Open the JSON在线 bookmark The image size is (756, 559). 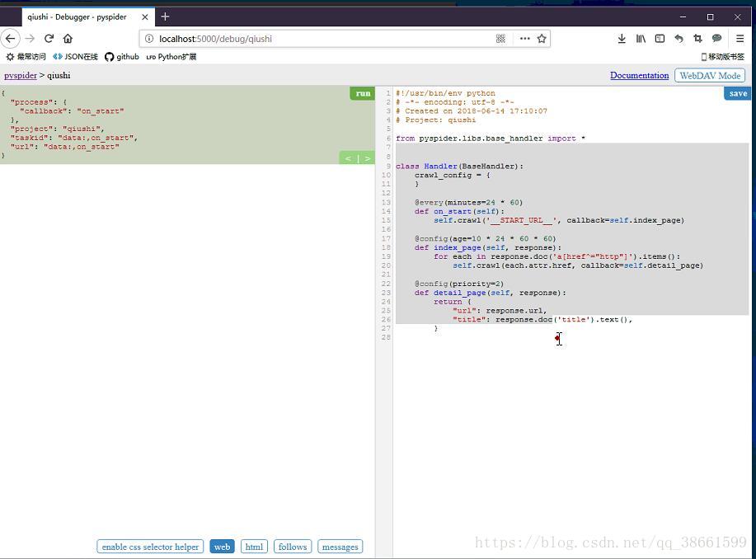point(75,56)
